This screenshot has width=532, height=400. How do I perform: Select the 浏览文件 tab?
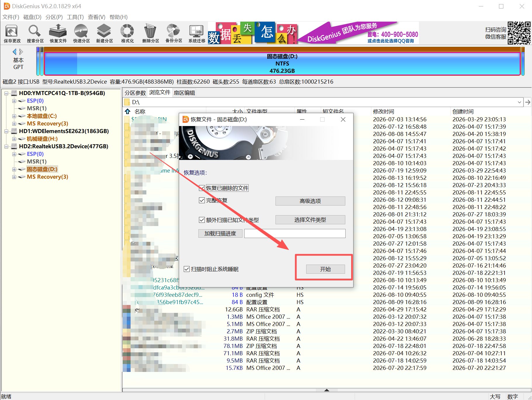click(160, 92)
